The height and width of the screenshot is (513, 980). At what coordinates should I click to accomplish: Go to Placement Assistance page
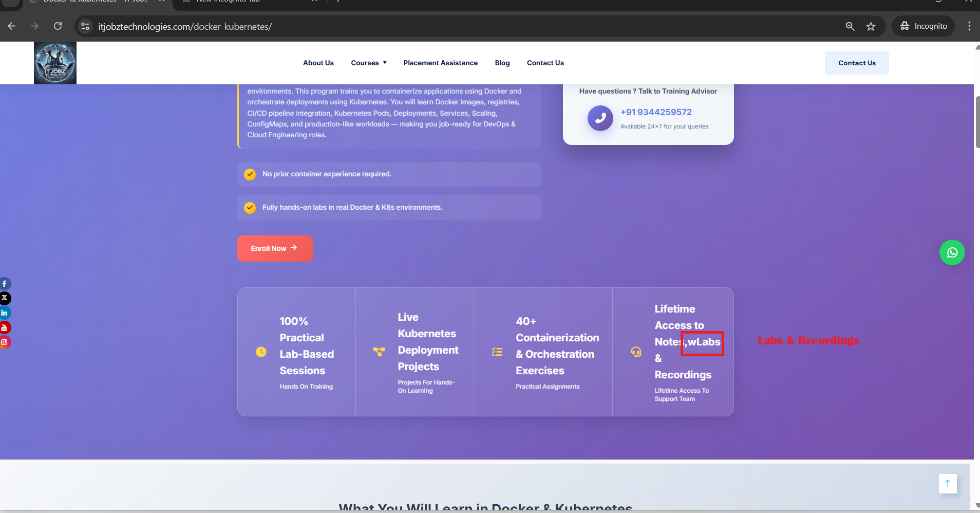(440, 63)
